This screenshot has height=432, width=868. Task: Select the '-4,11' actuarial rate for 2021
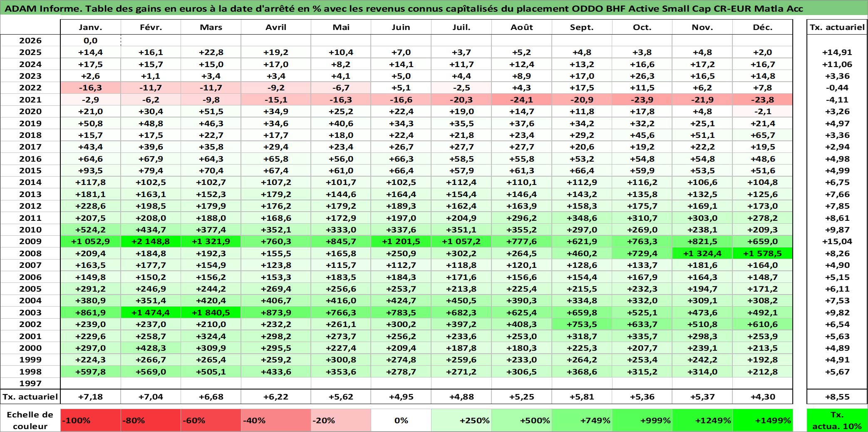tap(837, 100)
